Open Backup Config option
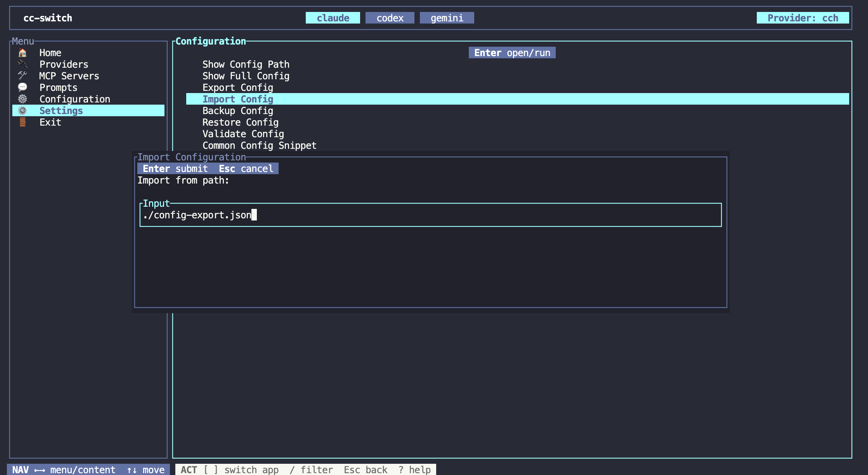Image resolution: width=868 pixels, height=475 pixels. tap(238, 110)
